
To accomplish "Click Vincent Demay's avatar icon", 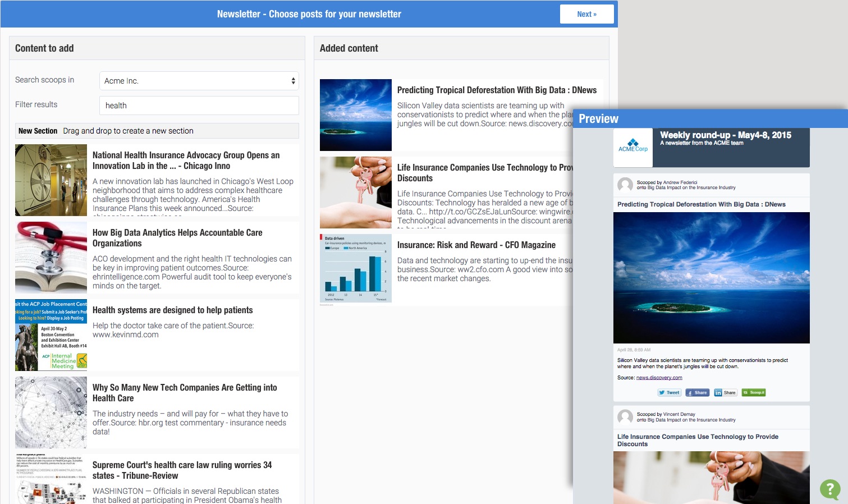I will [625, 417].
